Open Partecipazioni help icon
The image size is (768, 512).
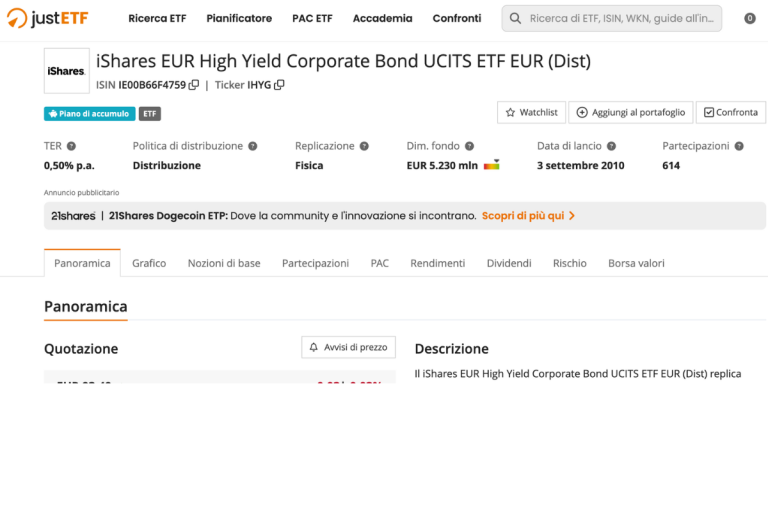coord(739,146)
